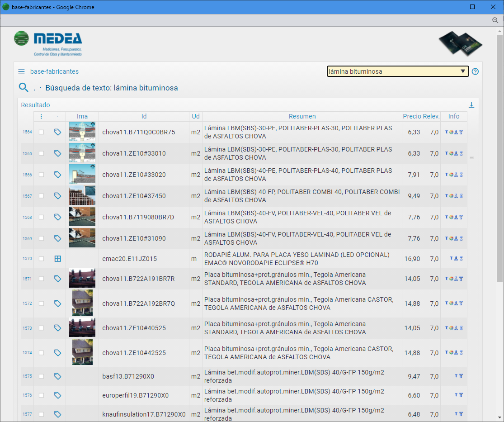Open thumbnail image of row 1572
The image size is (504, 422).
[82, 303]
